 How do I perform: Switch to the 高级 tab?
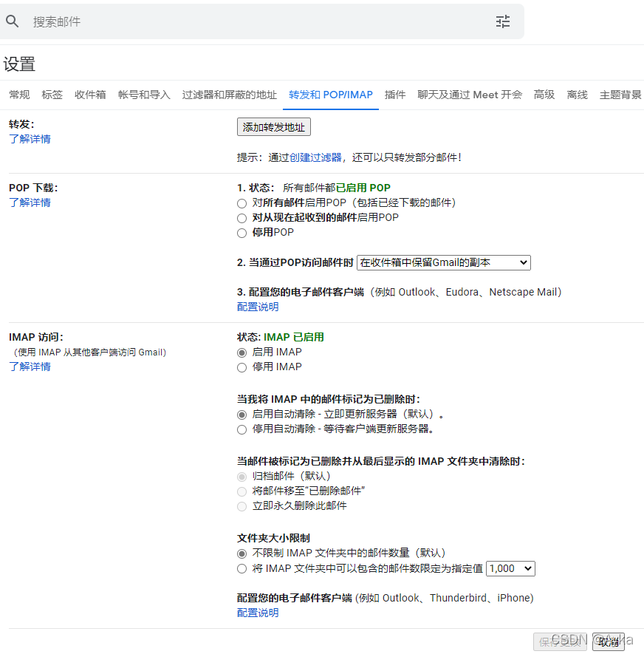[x=544, y=95]
